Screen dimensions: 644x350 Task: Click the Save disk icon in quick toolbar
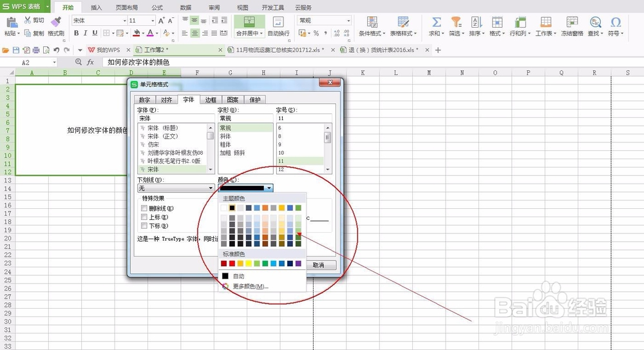coord(16,50)
